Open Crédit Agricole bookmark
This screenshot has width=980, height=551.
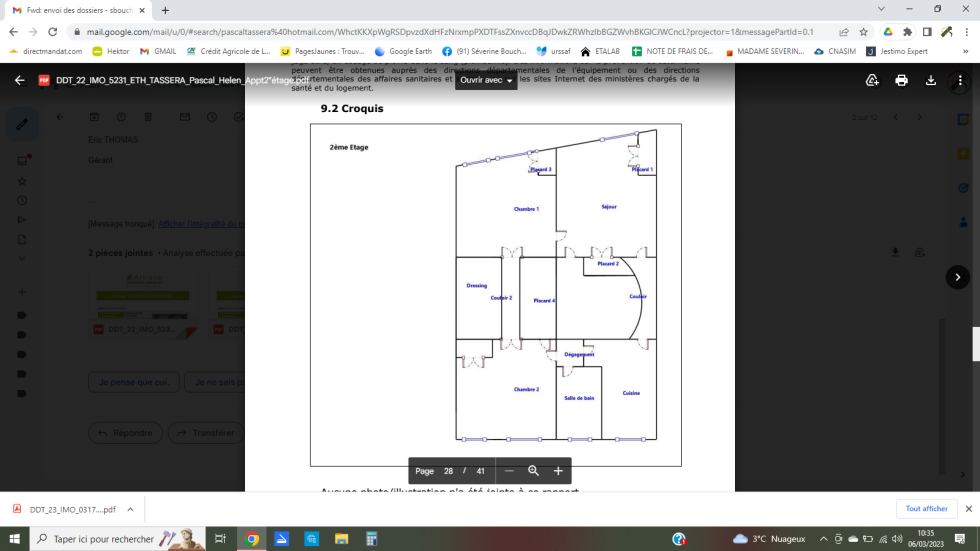(228, 51)
